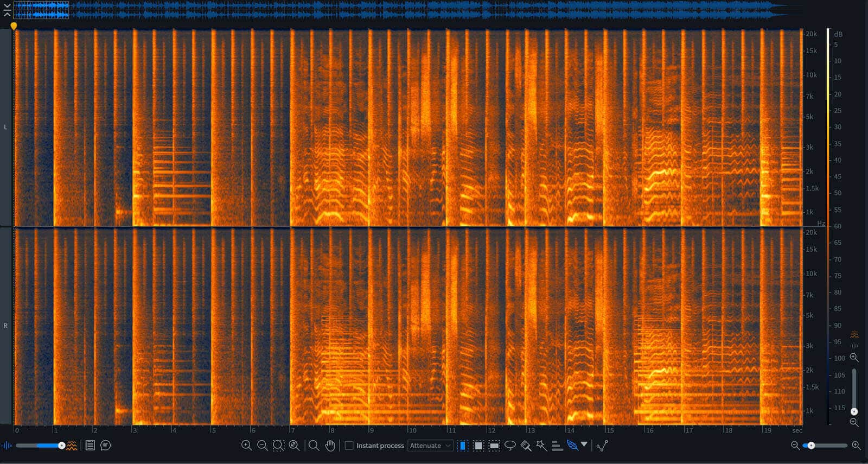The height and width of the screenshot is (464, 868).
Task: Select the Frequency selection tool
Action: [494, 446]
